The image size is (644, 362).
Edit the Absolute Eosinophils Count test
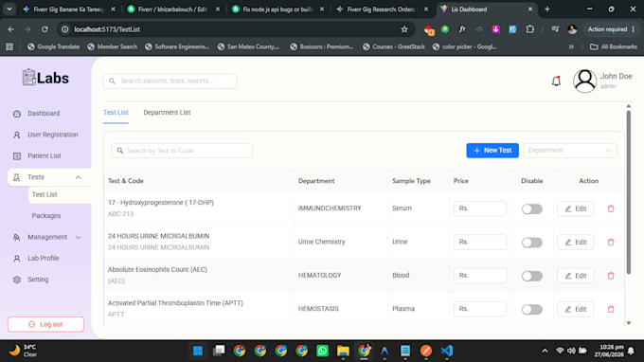point(576,276)
